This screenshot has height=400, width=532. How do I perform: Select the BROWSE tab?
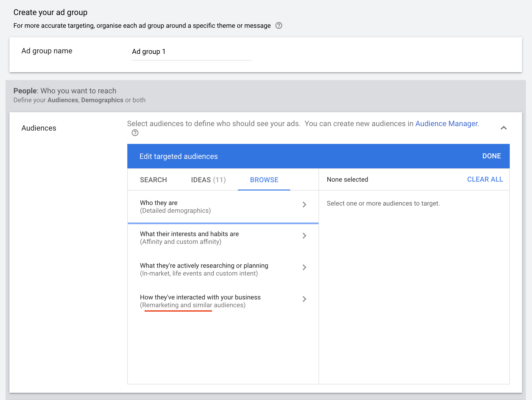[264, 180]
